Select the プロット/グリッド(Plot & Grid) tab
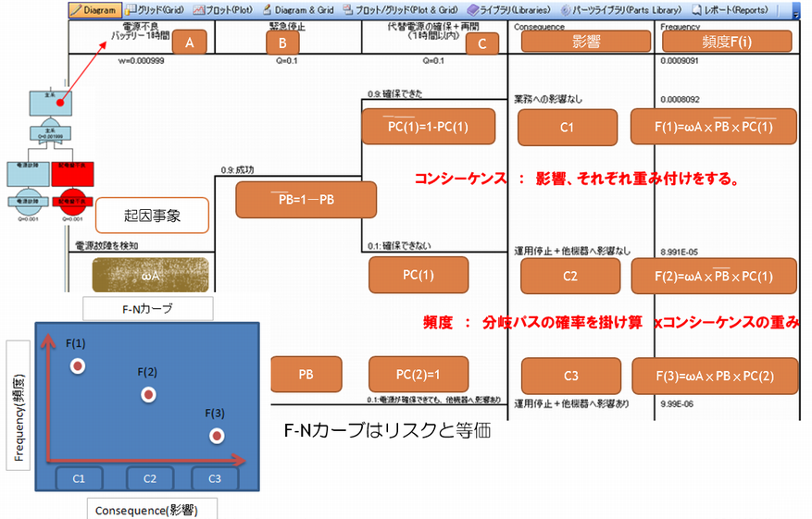 [x=401, y=10]
